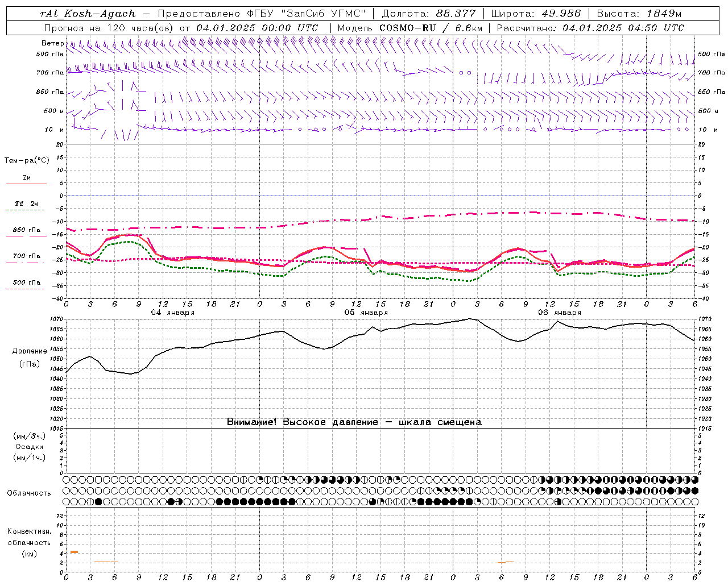
Task: Click the orange convective cloud bar near 4 km
Action: [74, 552]
